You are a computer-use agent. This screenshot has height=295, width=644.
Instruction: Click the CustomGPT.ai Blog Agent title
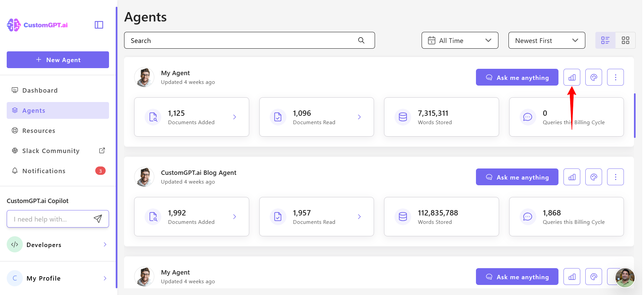click(x=199, y=173)
